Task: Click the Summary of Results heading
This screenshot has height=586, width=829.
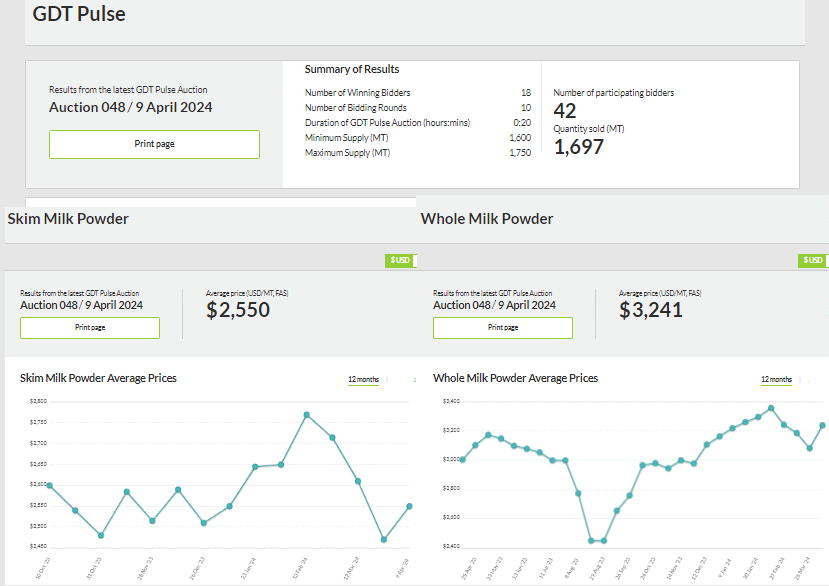Action: (352, 69)
